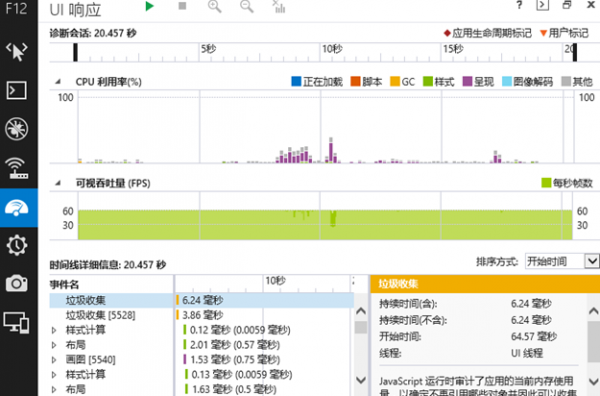
Task: Open the console pane icon in the top right
Action: tap(543, 5)
